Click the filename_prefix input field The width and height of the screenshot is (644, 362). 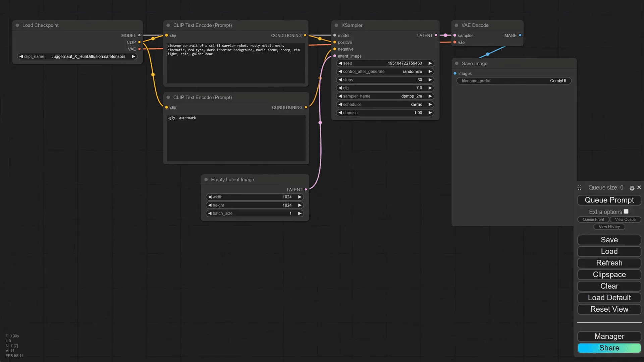click(513, 81)
